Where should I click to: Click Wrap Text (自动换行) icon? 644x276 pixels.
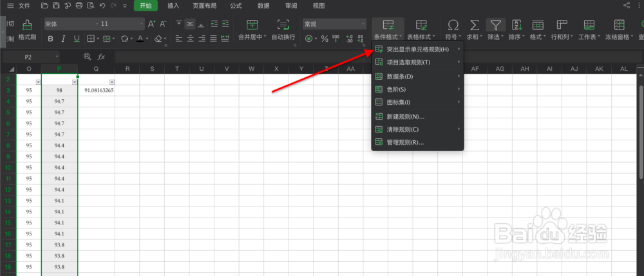(x=283, y=25)
